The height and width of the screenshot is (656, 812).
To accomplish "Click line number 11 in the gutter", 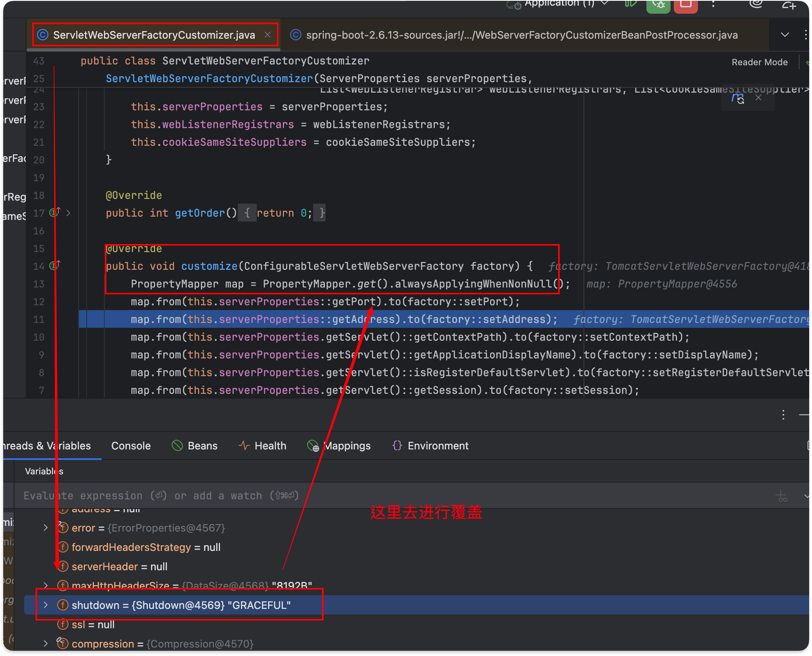I will 39,319.
